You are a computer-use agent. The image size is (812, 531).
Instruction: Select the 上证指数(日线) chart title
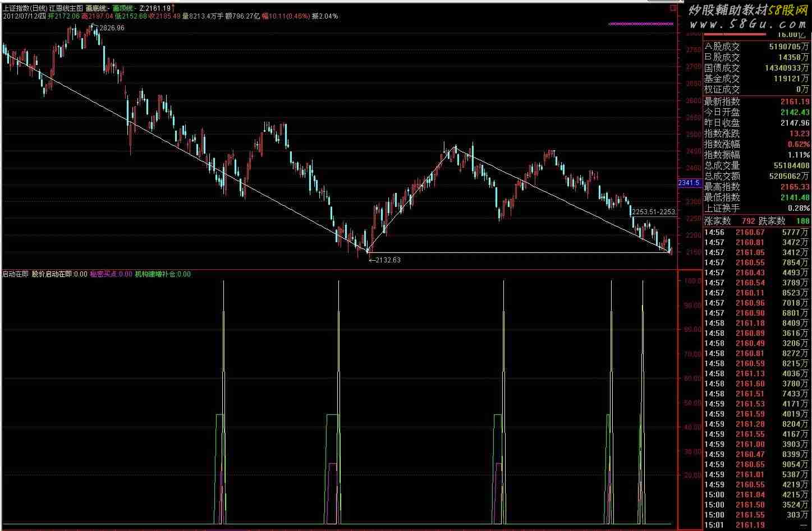[x=25, y=8]
